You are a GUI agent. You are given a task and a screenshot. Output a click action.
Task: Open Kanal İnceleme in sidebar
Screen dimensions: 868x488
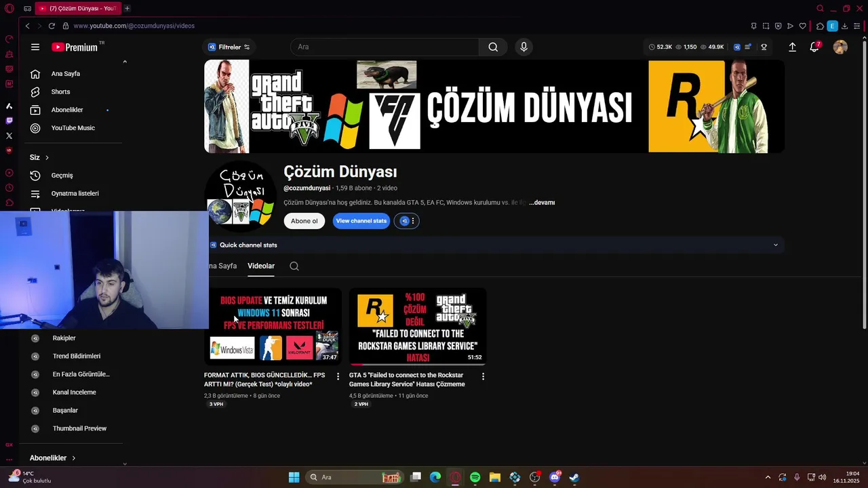point(74,392)
